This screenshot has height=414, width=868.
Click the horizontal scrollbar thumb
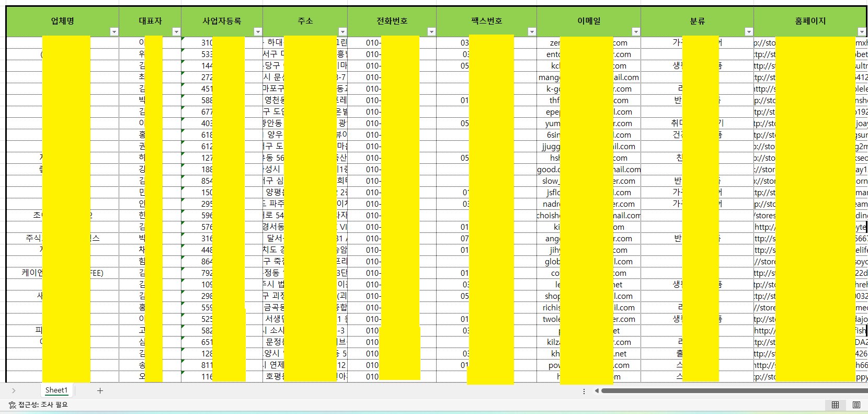[x=734, y=390]
